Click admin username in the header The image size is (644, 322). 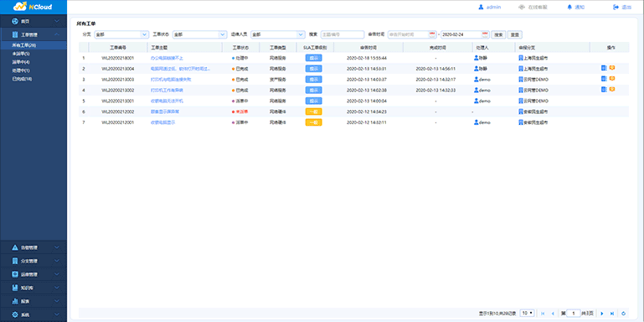pos(493,7)
